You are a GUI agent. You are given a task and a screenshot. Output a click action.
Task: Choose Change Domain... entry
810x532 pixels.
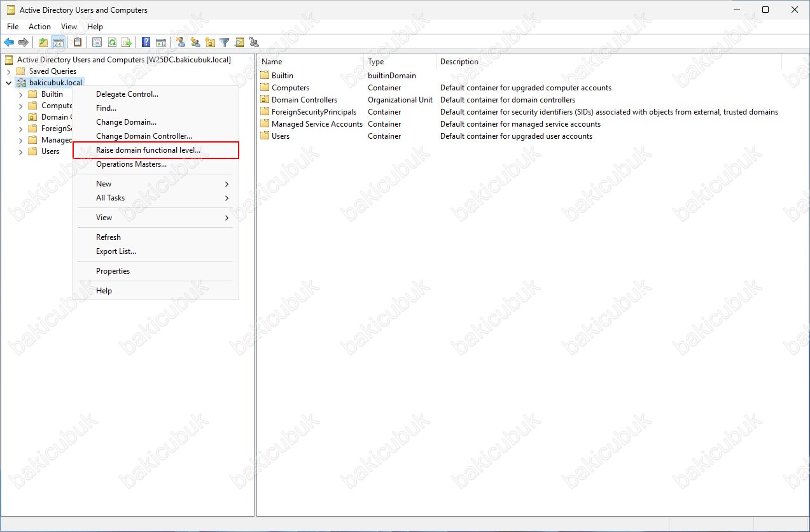pyautogui.click(x=155, y=122)
